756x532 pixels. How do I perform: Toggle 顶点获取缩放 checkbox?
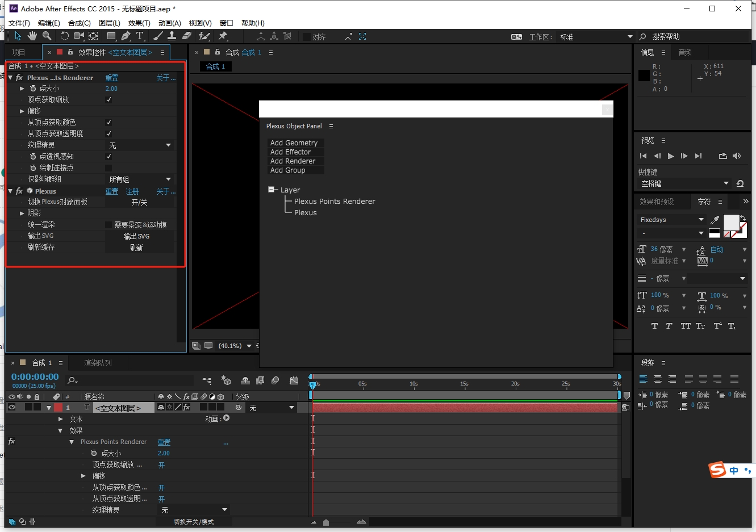click(x=108, y=99)
